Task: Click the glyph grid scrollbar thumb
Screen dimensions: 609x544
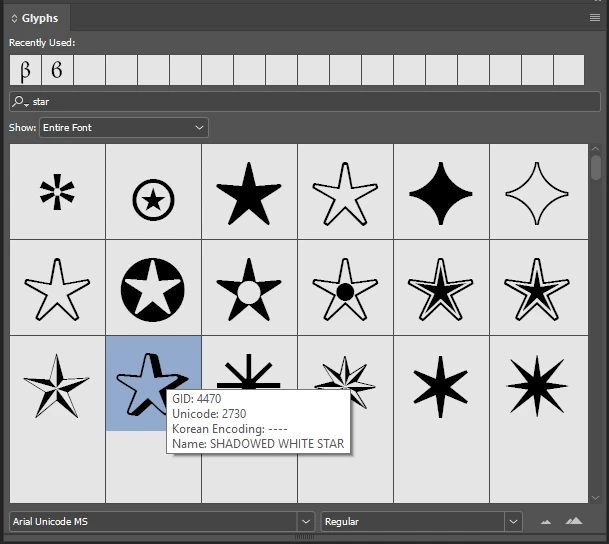Action: pos(595,167)
